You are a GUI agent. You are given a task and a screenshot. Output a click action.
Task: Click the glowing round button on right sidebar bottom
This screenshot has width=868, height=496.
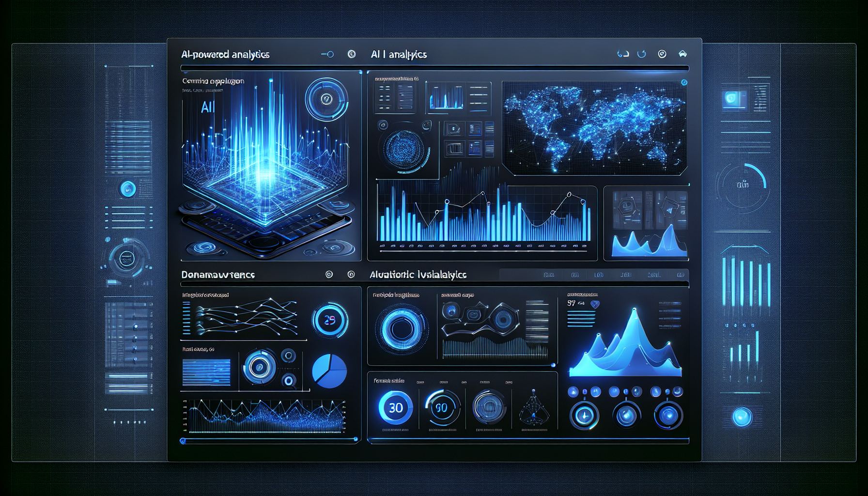(x=742, y=417)
